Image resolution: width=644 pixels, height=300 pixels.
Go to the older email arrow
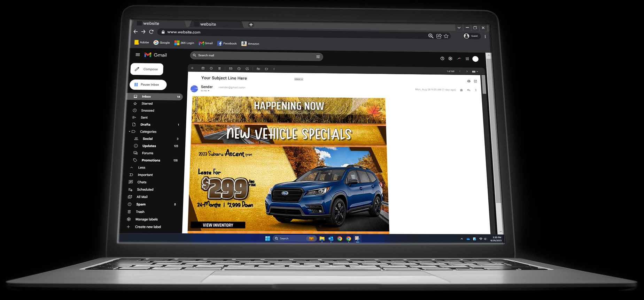[467, 72]
